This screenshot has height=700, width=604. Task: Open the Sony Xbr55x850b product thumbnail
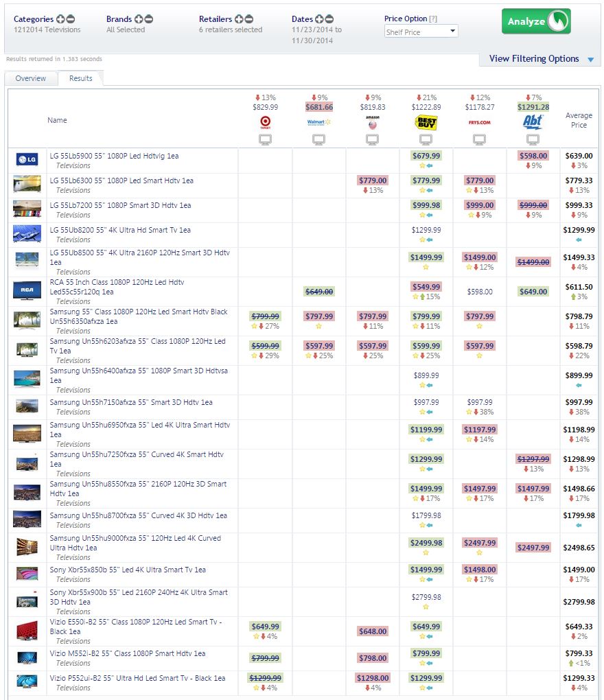(x=27, y=573)
